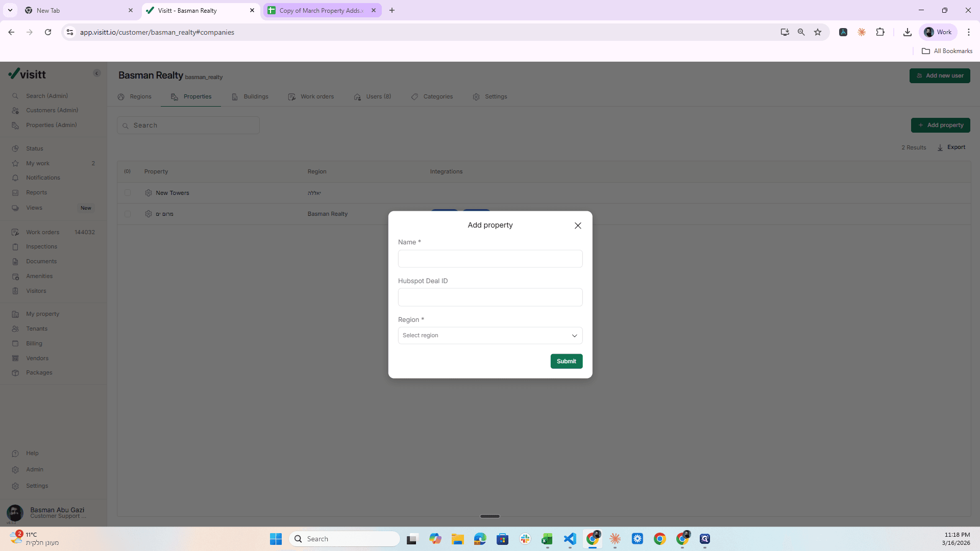The image size is (980, 551).
Task: Open Visual Studio Code from taskbar
Action: click(570, 539)
